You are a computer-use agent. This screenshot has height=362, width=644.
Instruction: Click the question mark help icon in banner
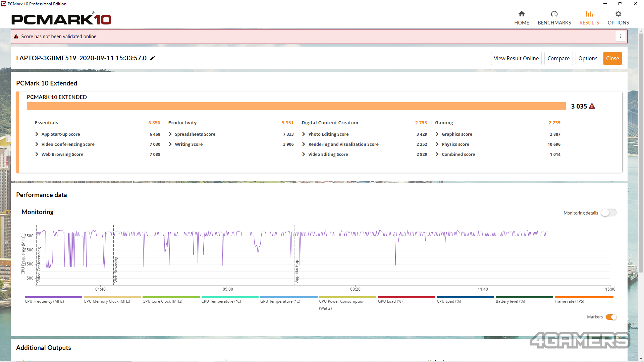coord(621,36)
